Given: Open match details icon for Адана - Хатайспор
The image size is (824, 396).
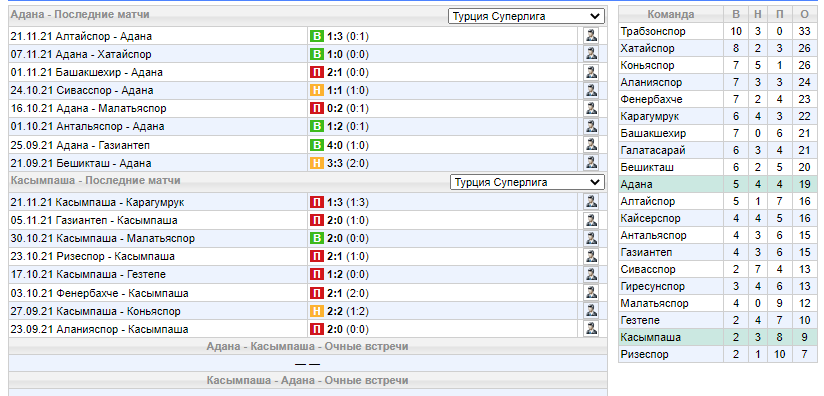Looking at the screenshot, I should (591, 54).
